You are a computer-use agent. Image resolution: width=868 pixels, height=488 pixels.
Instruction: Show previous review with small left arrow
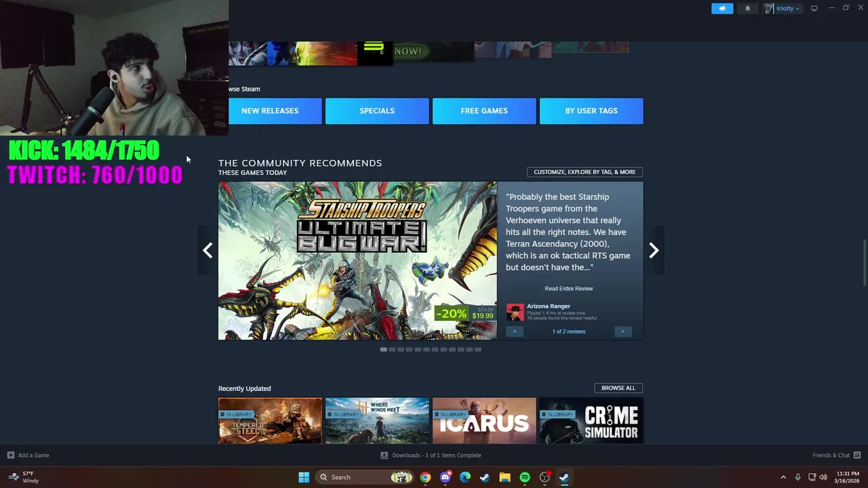(515, 331)
